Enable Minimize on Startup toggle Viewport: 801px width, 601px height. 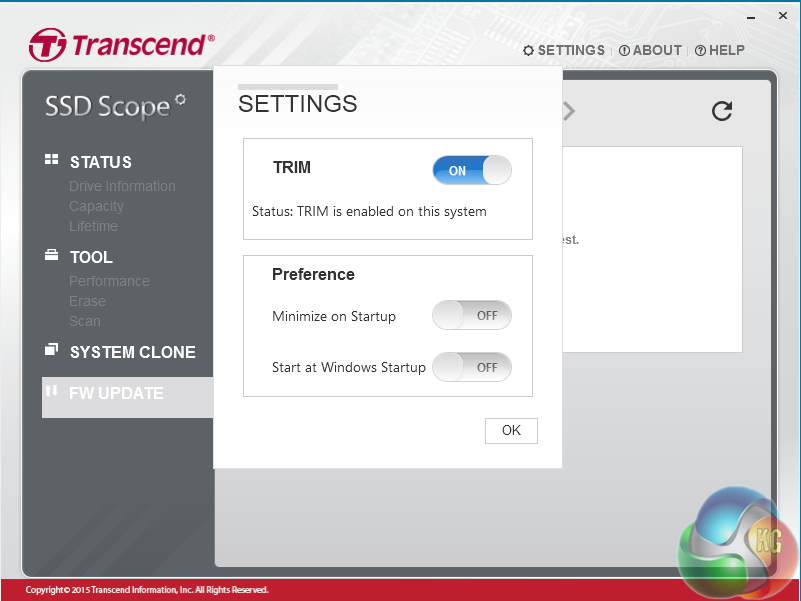click(472, 315)
